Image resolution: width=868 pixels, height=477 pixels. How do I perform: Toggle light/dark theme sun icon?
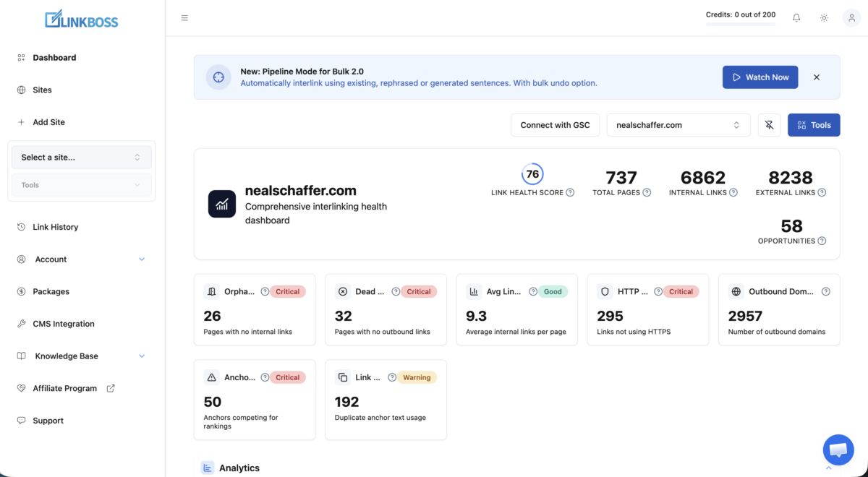(824, 18)
